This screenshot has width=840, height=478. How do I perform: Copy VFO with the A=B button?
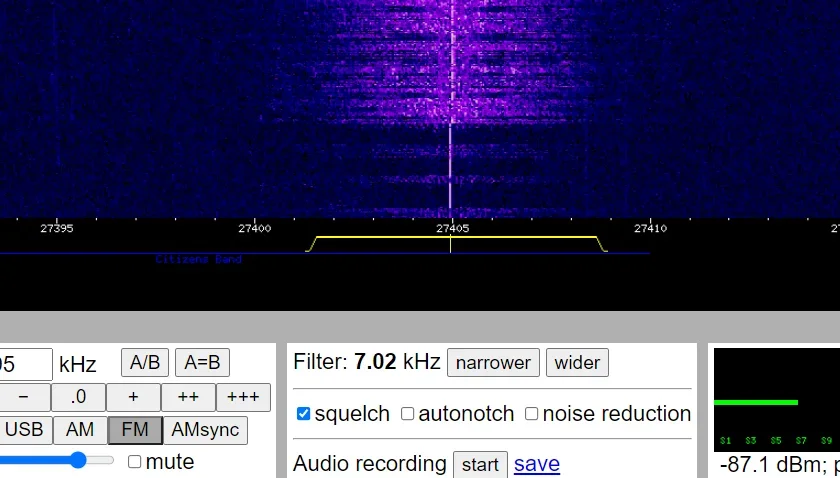point(202,363)
